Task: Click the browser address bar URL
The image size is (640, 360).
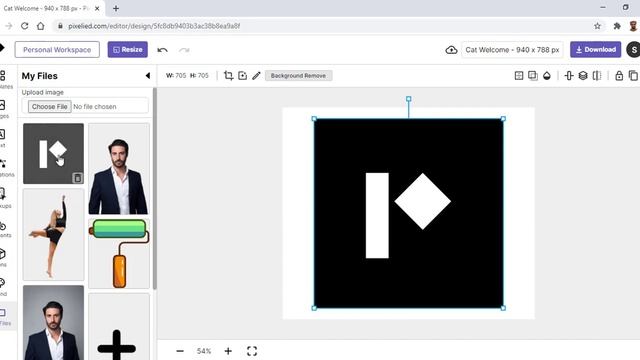Action: pyautogui.click(x=154, y=26)
